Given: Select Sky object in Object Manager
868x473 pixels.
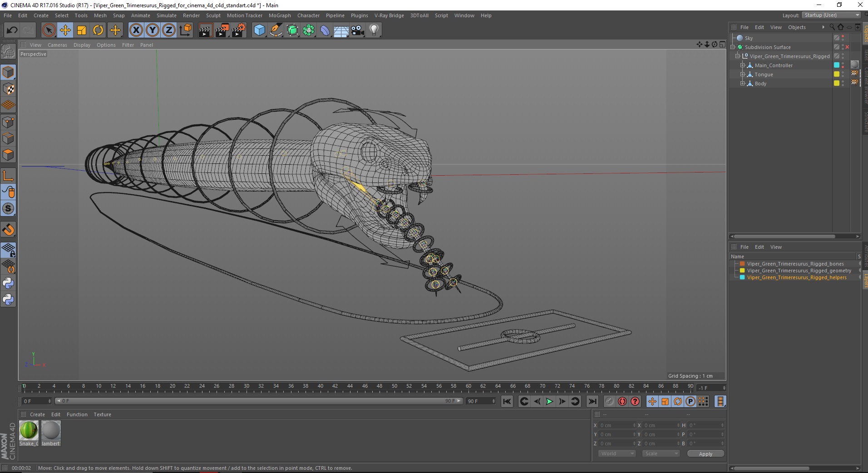Looking at the screenshot, I should (x=749, y=38).
